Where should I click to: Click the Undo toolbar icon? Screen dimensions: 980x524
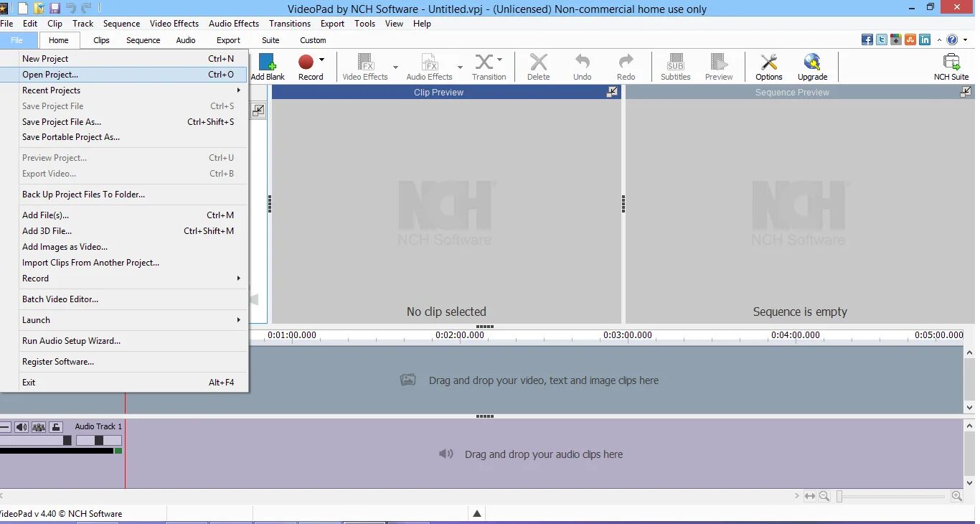pyautogui.click(x=583, y=62)
